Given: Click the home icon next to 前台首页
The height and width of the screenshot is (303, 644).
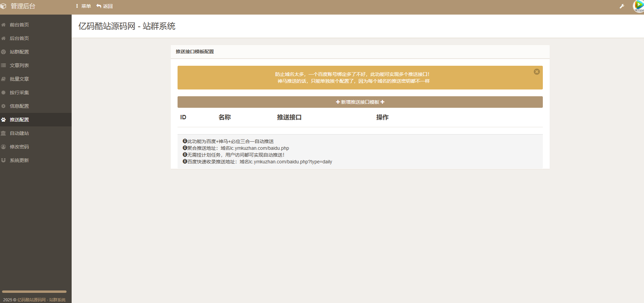Looking at the screenshot, I should coord(3,25).
